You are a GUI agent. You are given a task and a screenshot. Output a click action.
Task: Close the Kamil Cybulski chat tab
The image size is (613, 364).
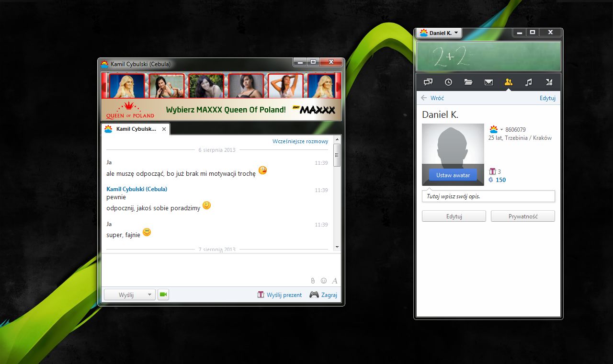click(164, 129)
